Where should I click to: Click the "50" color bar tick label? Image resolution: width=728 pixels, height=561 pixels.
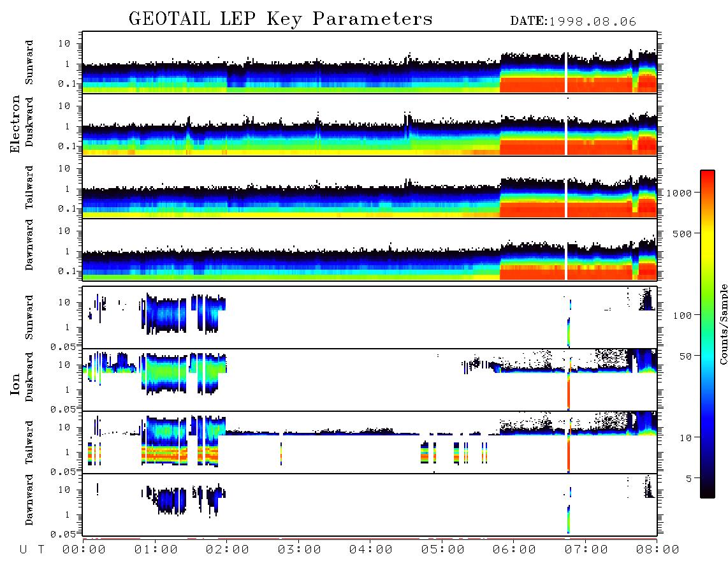(x=685, y=356)
